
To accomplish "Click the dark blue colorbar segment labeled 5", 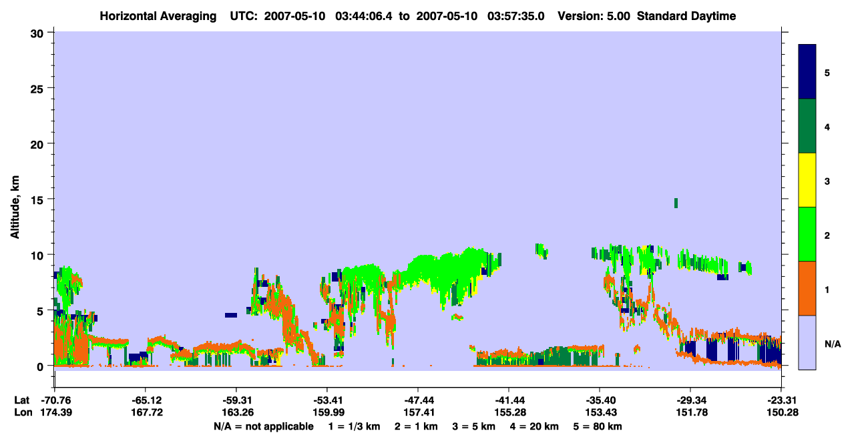I will pyautogui.click(x=807, y=72).
